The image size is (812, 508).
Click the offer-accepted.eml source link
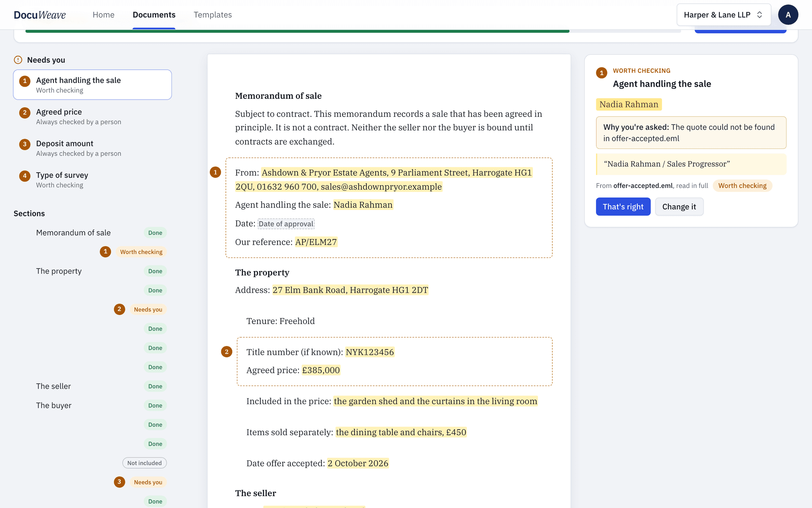(x=643, y=186)
